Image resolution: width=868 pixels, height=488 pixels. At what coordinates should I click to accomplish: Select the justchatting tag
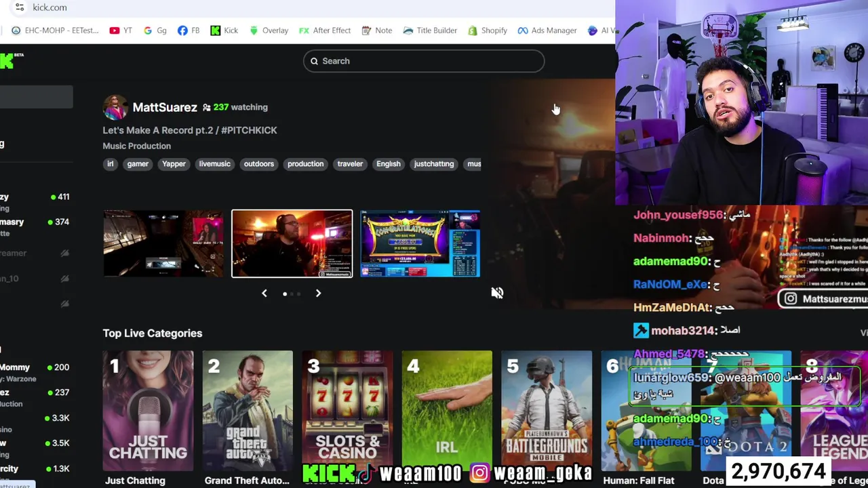(434, 164)
